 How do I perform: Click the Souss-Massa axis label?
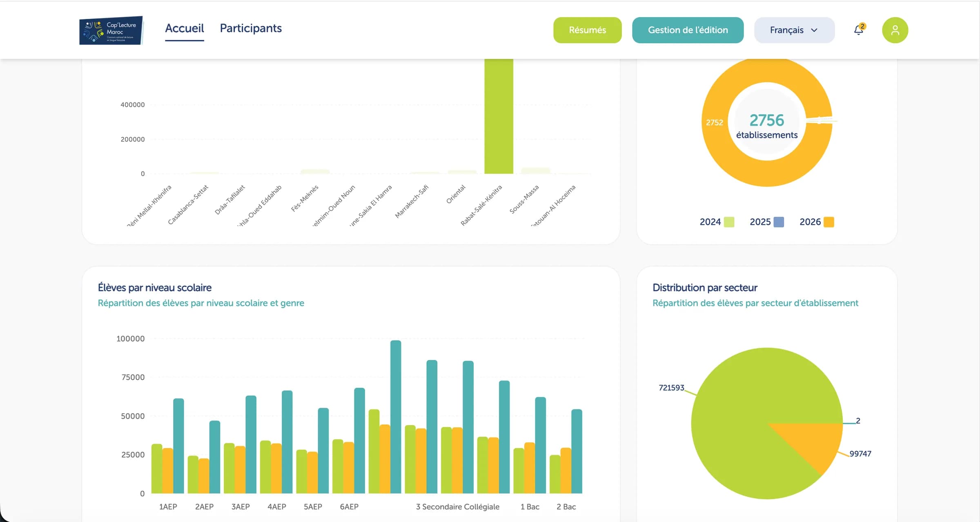click(x=524, y=199)
